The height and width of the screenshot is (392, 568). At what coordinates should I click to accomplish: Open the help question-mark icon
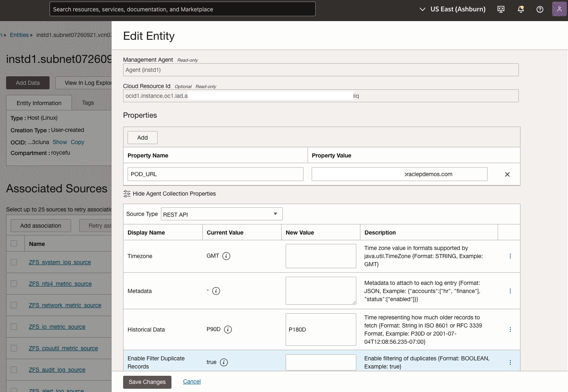pos(540,9)
